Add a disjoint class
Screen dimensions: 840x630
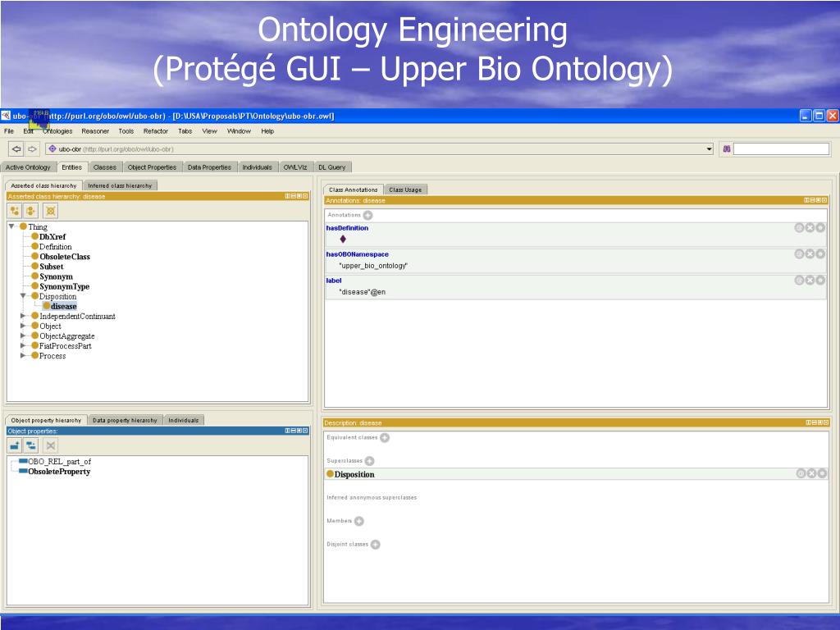point(376,545)
